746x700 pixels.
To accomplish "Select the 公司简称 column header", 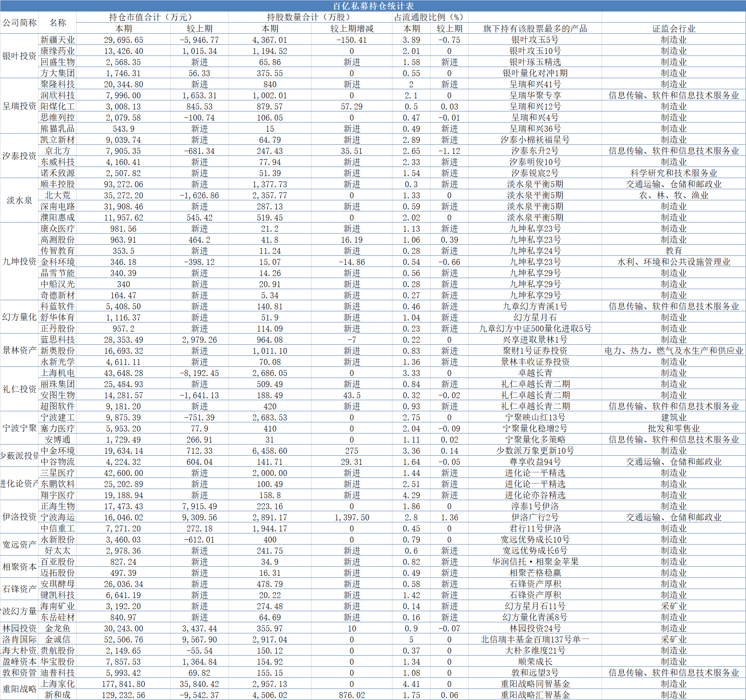I will pyautogui.click(x=19, y=23).
